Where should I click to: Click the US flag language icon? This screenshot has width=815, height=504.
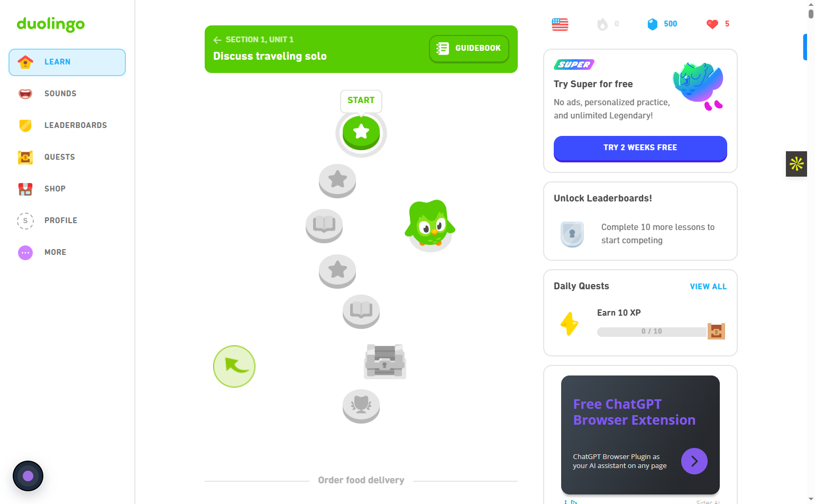[560, 24]
